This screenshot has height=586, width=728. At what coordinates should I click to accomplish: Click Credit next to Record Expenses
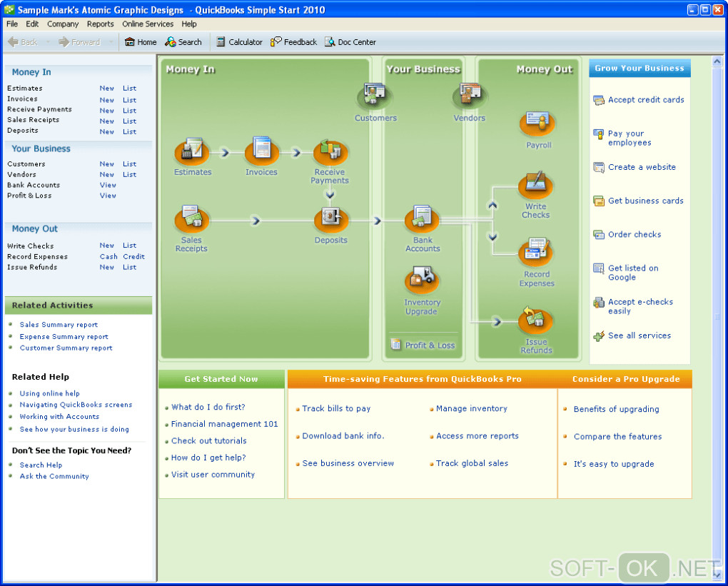134,256
